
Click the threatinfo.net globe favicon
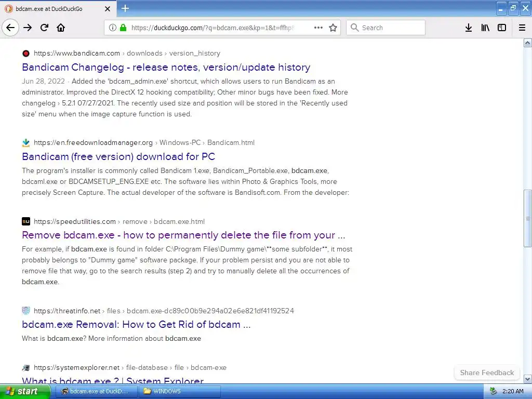pos(26,311)
